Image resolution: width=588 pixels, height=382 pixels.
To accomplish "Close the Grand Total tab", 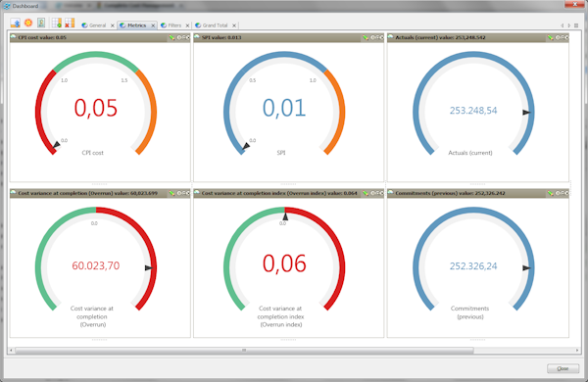I will coord(234,25).
